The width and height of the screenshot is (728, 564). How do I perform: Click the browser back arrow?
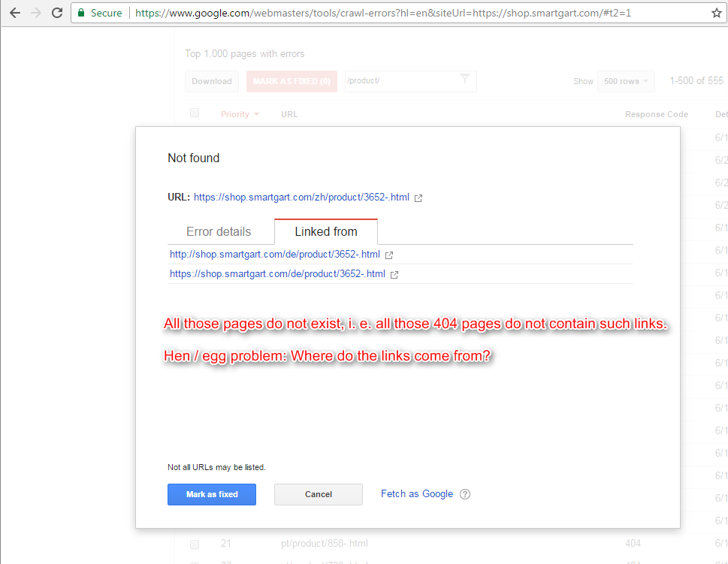[15, 13]
